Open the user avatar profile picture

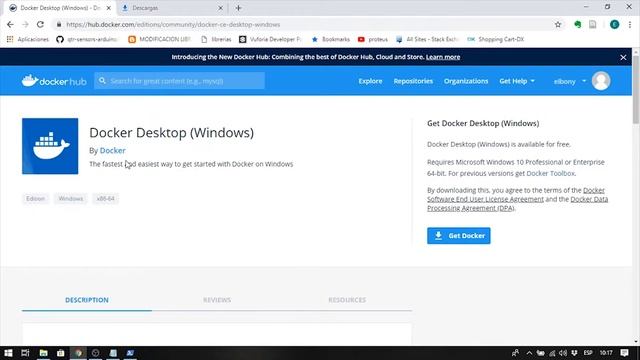[x=601, y=81]
